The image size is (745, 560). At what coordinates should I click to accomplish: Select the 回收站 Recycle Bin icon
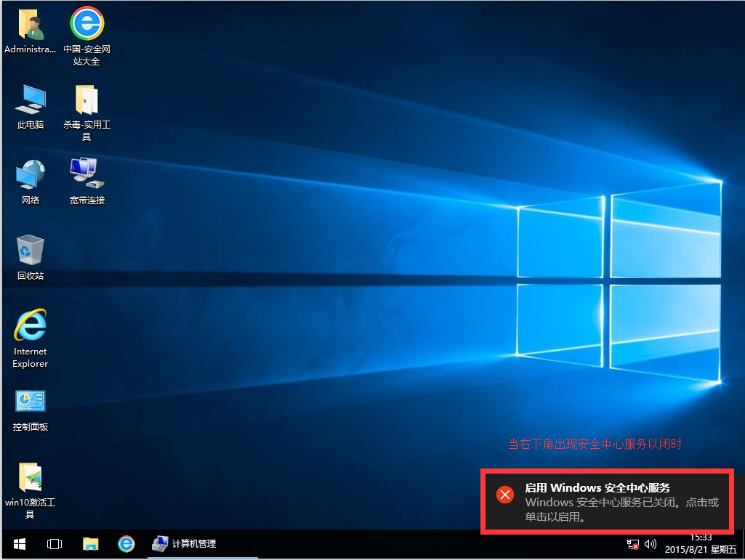click(31, 251)
